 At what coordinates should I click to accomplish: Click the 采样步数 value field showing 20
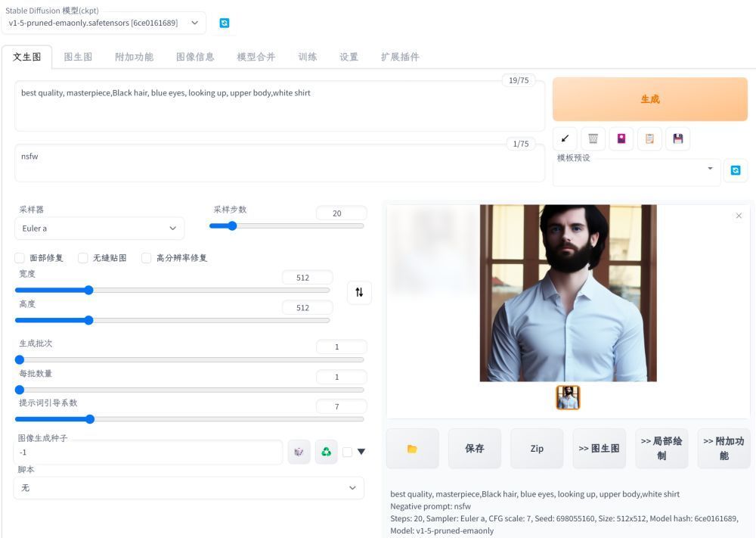click(342, 213)
